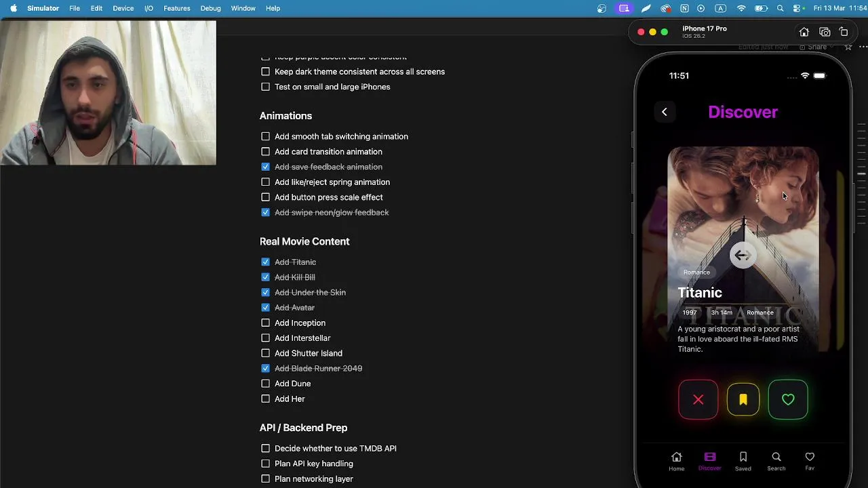Screen dimensions: 868x488
Task: Tap the Titanic movie poster card
Action: pos(743,249)
